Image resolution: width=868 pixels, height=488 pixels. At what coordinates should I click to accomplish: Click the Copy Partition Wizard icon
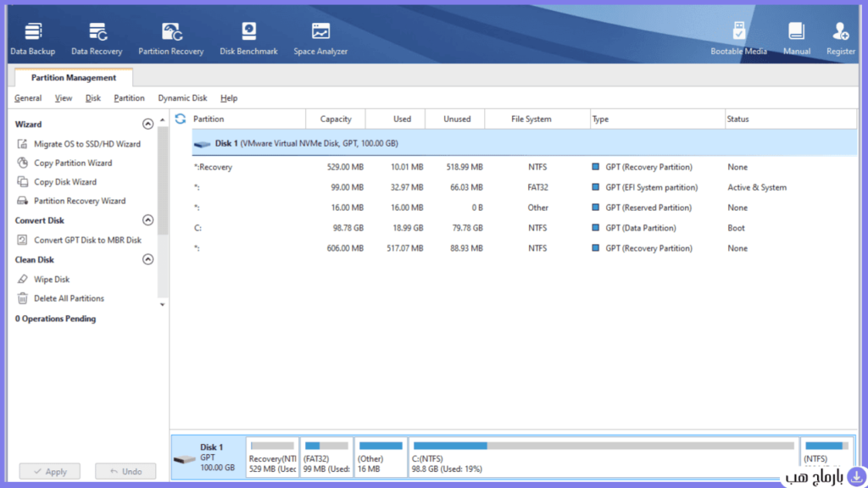click(x=22, y=163)
